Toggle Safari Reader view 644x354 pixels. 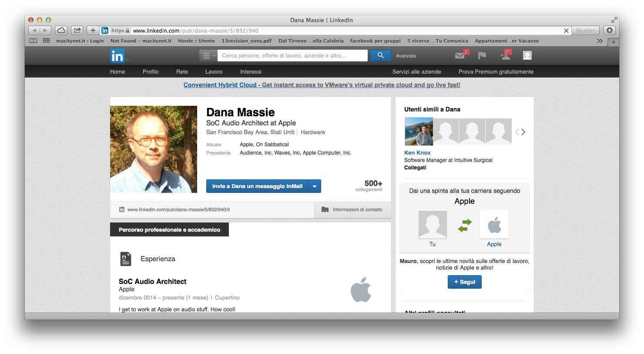[x=585, y=30]
